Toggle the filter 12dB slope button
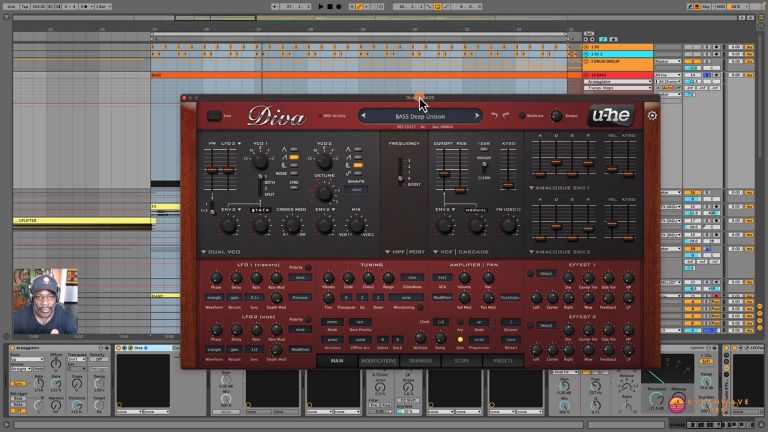This screenshot has height=432, width=768. 484,149
